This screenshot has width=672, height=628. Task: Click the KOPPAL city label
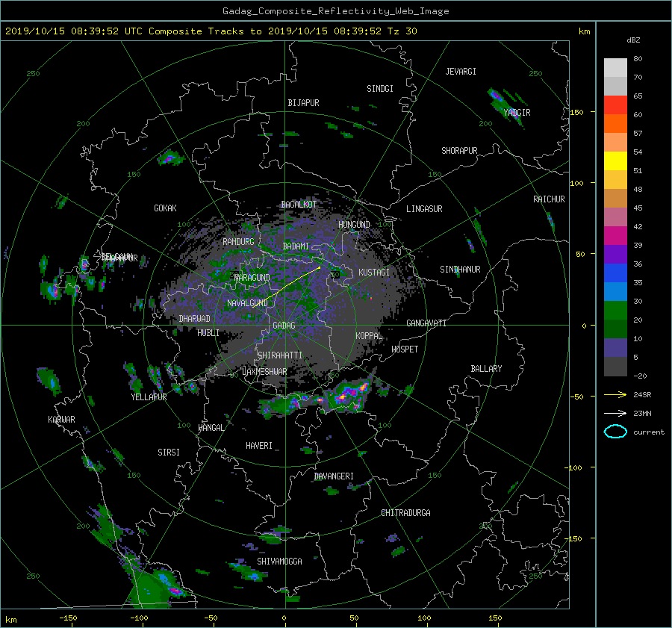[x=369, y=336]
